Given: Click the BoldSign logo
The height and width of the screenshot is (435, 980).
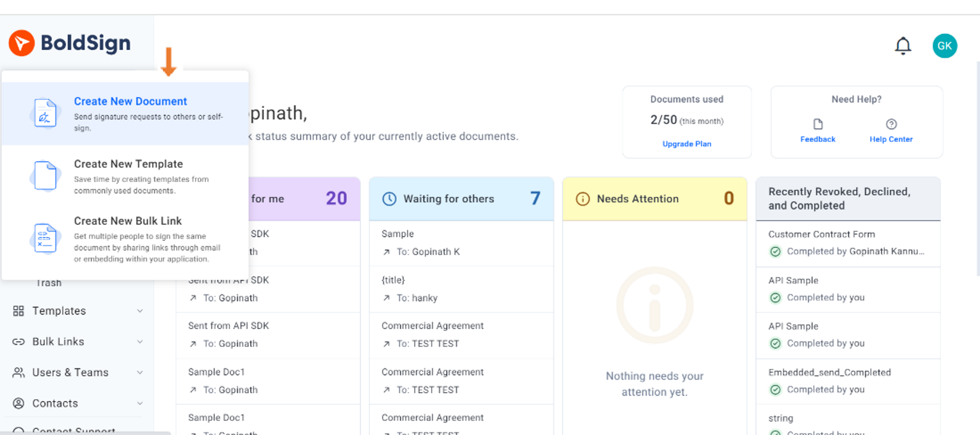Looking at the screenshot, I should click(69, 43).
